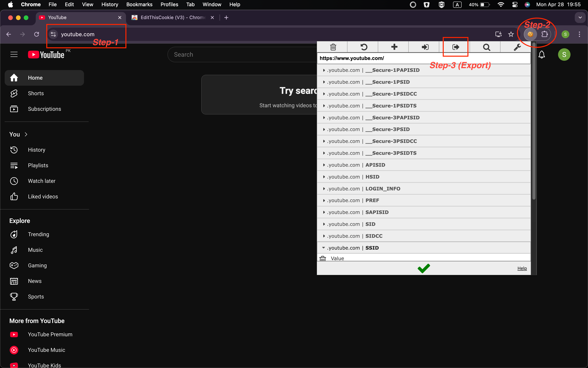The image size is (588, 368).
Task: Click the import cookies icon
Action: [x=425, y=47]
